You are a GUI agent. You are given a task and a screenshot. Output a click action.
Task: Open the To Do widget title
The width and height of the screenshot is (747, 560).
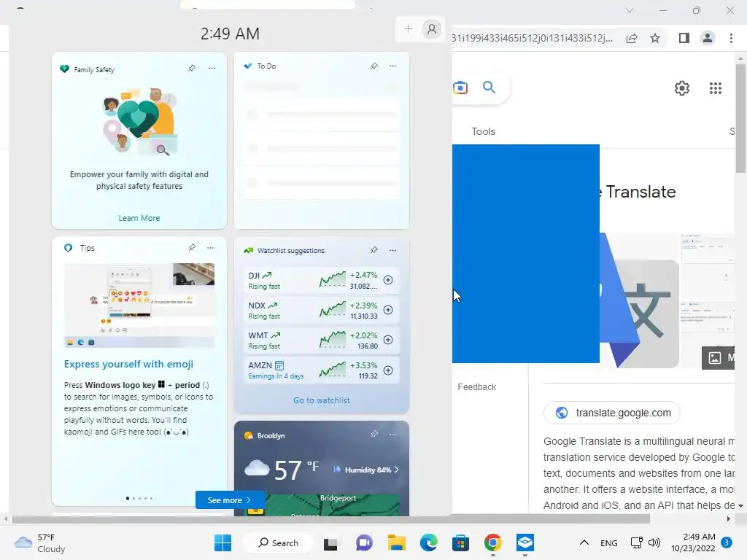(x=266, y=66)
